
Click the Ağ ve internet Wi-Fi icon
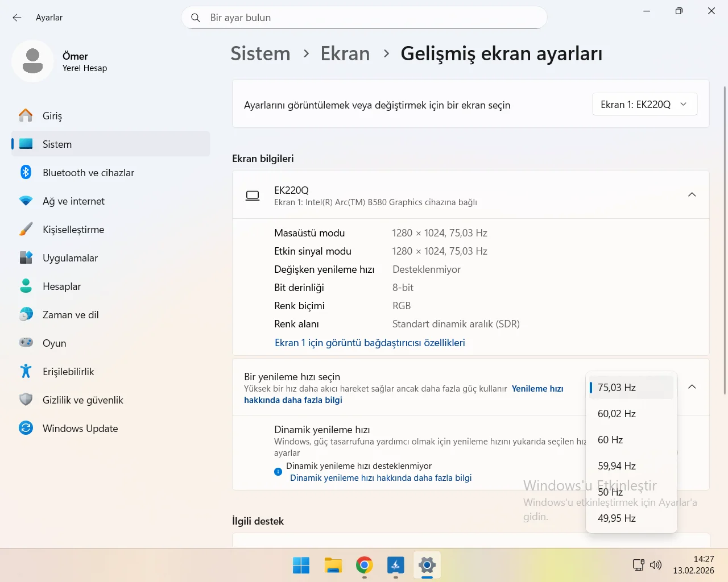[x=26, y=201]
